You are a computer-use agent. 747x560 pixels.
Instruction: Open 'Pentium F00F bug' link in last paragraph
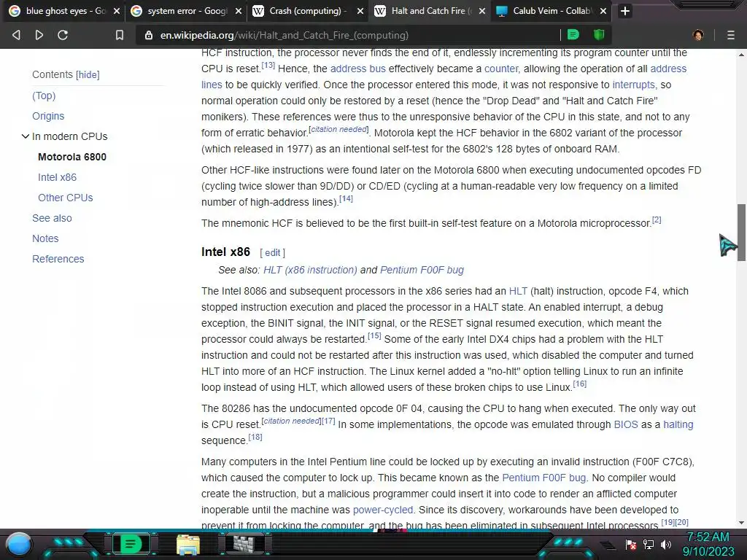[544, 478]
